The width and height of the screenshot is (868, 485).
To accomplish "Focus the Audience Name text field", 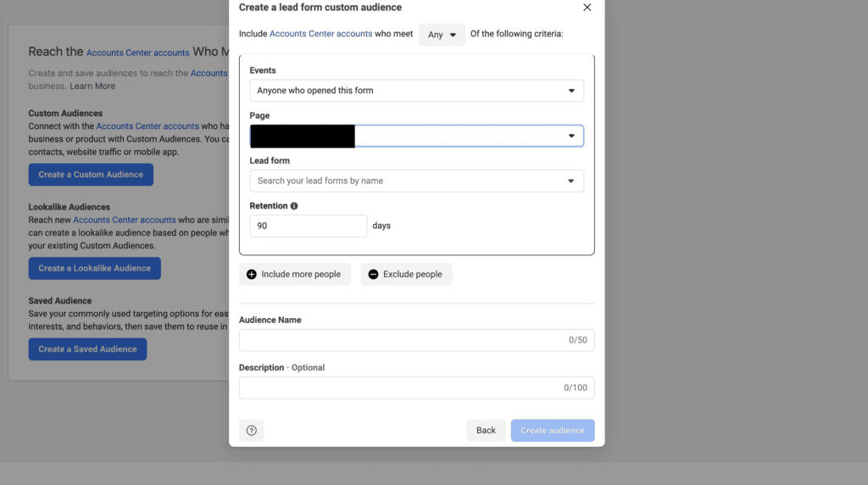I will tap(416, 340).
